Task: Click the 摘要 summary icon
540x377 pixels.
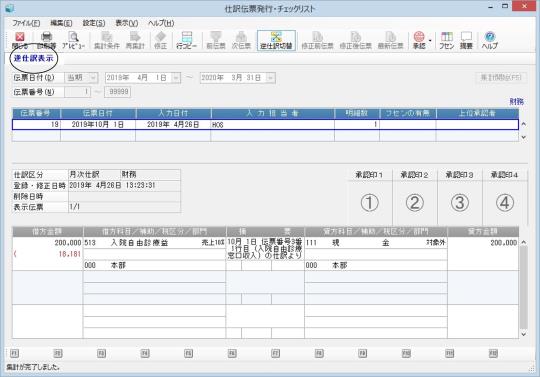Action: [466, 40]
